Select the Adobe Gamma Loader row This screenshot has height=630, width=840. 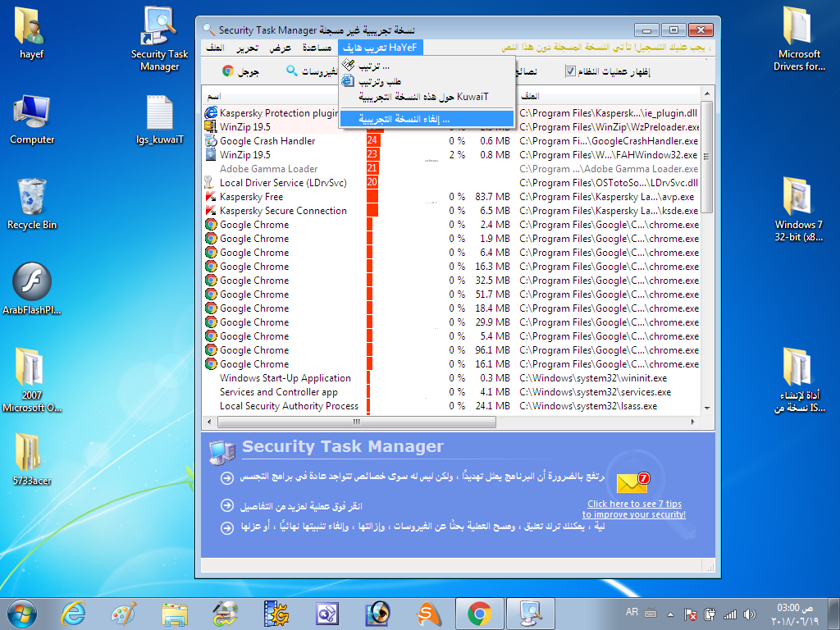click(452, 169)
